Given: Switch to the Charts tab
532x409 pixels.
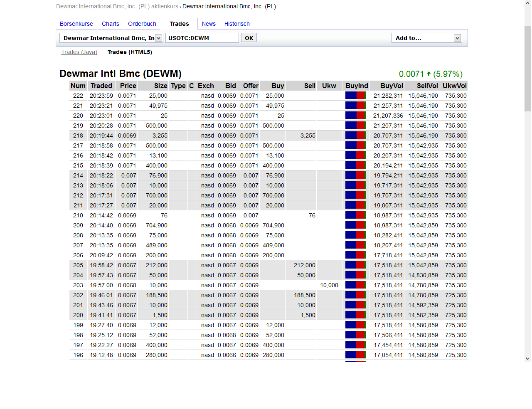Looking at the screenshot, I should tap(111, 24).
